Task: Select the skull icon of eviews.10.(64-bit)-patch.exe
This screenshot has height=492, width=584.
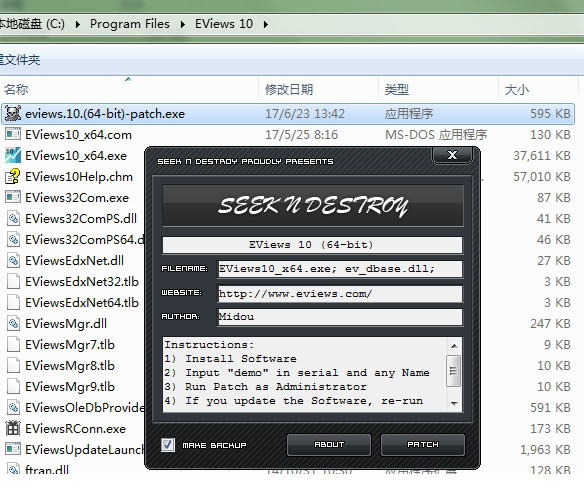Action: tap(13, 114)
